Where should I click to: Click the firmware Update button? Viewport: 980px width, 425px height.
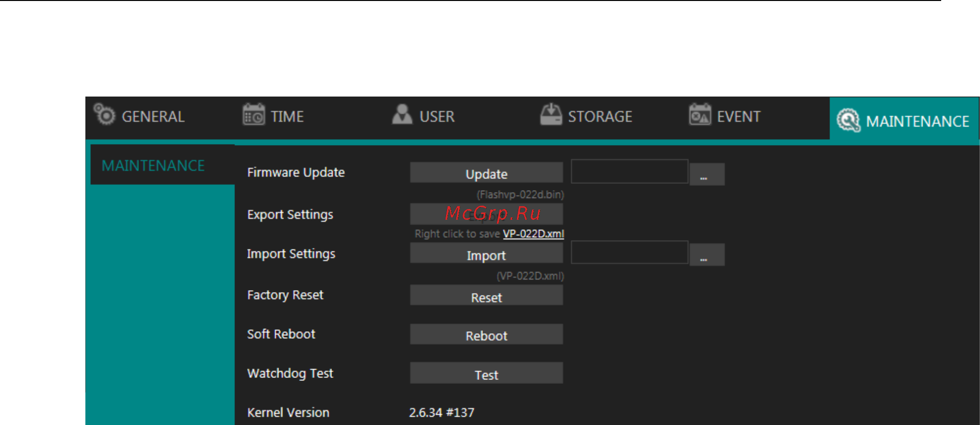[486, 173]
